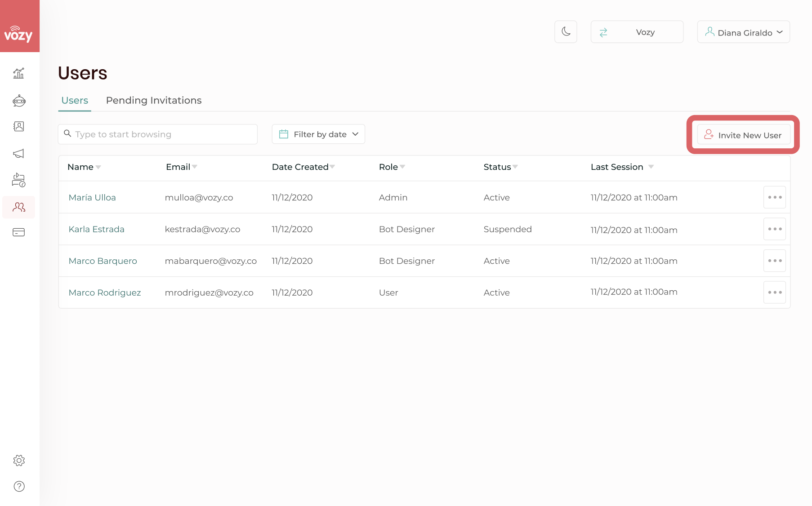The width and height of the screenshot is (812, 506).
Task: Toggle dark mode with the moon button
Action: 566,32
